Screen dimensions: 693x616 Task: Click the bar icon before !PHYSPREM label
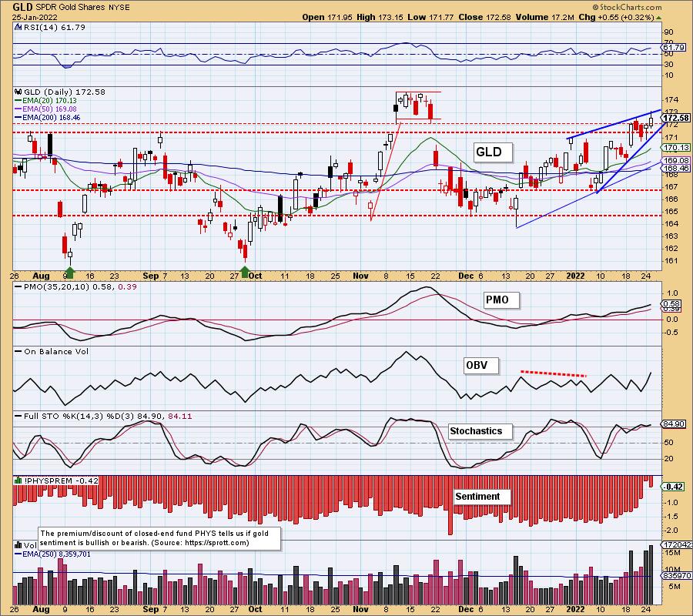18,480
